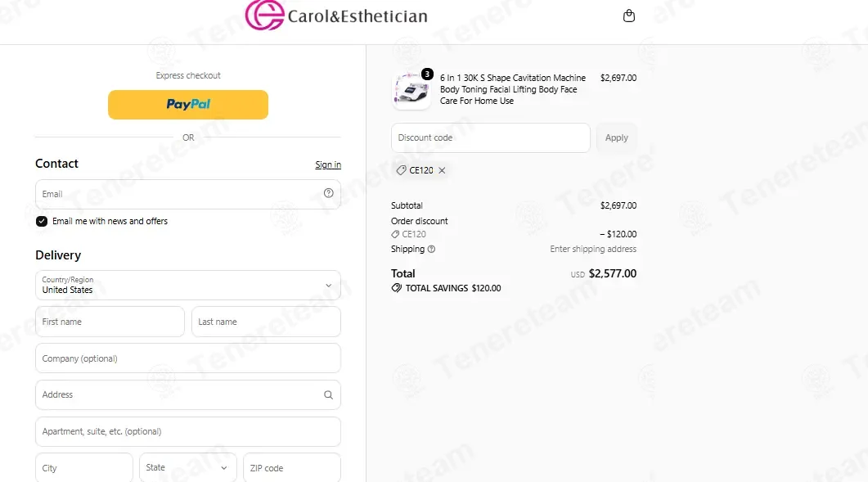Follow the Sign in link
This screenshot has width=868, height=482.
328,164
